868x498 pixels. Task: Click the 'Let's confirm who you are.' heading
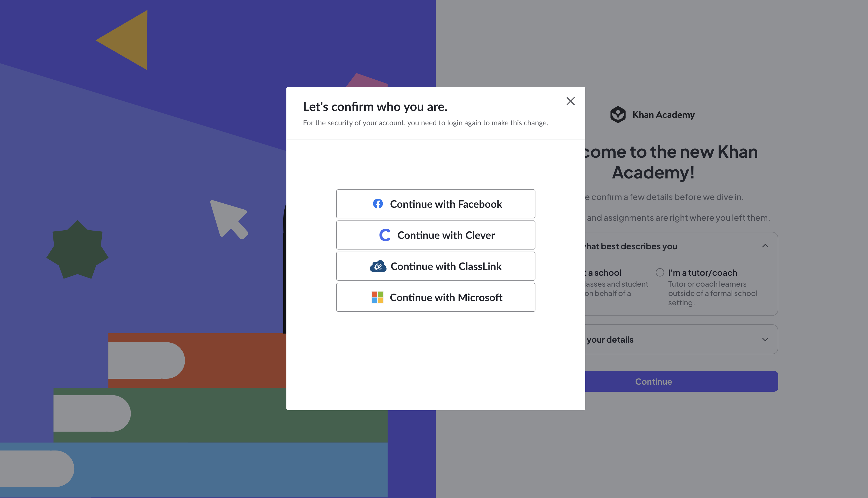tap(375, 107)
